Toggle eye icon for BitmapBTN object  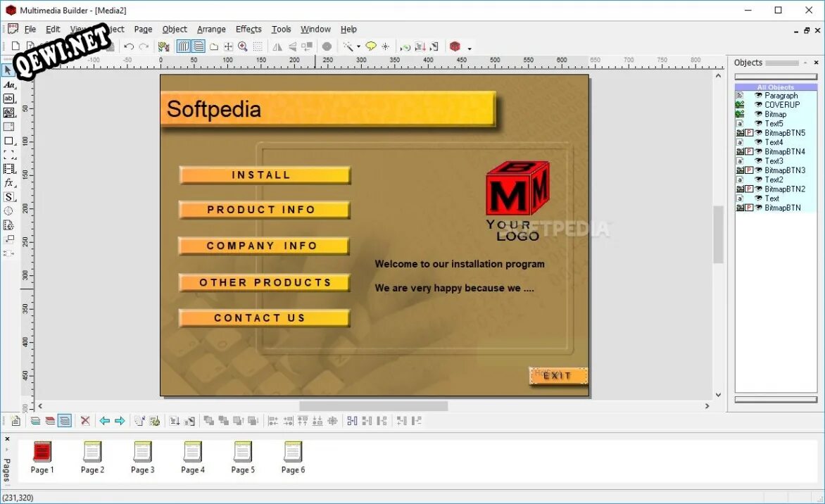758,208
